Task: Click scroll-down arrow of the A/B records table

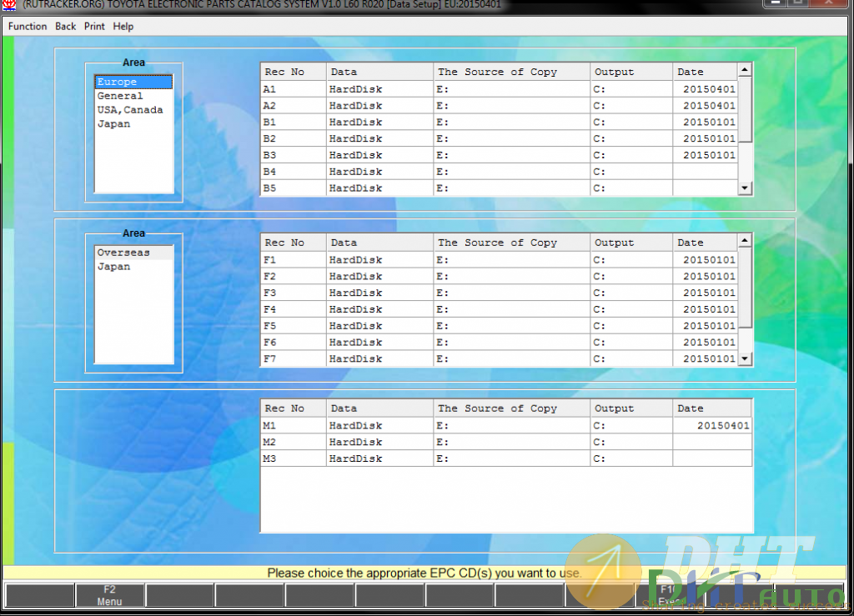Action: (x=745, y=189)
